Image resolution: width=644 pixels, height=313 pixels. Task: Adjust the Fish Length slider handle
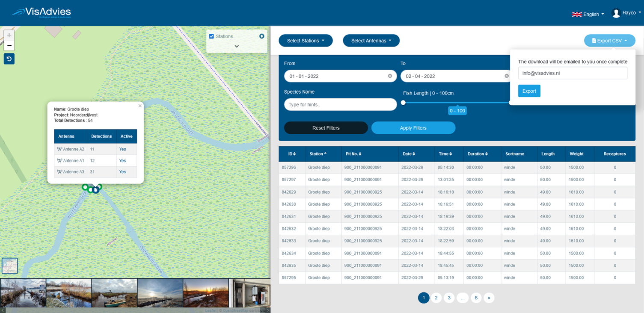pos(403,103)
